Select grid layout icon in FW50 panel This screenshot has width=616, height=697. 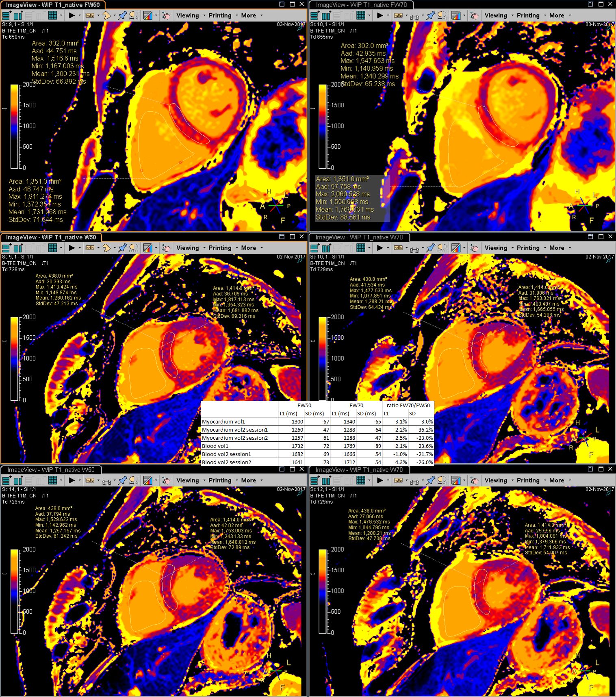point(52,15)
